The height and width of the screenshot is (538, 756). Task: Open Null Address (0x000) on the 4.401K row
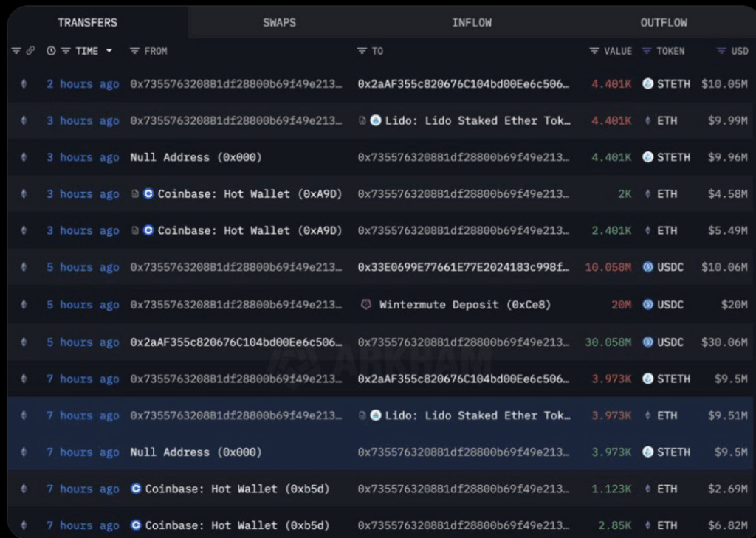[x=196, y=157]
